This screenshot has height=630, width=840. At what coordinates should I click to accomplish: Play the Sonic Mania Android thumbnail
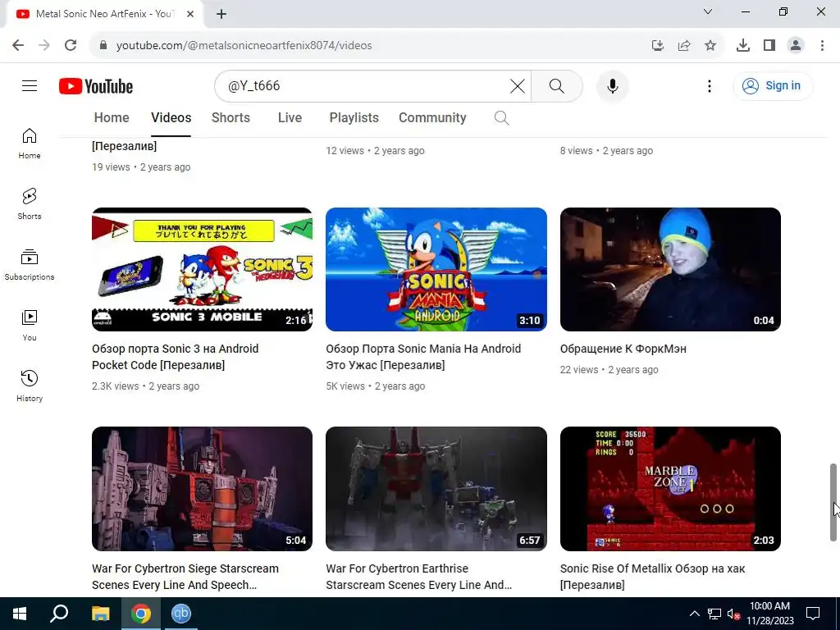tap(436, 269)
